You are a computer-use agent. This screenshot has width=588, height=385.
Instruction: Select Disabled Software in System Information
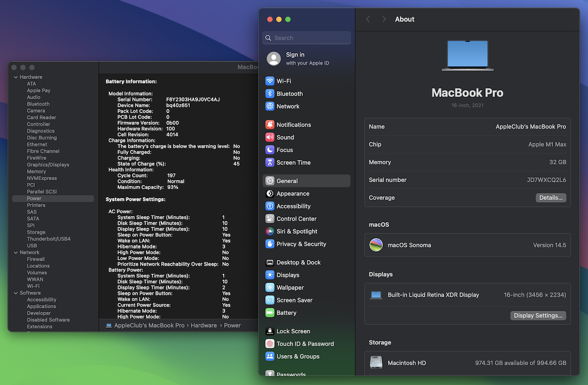[x=48, y=320]
